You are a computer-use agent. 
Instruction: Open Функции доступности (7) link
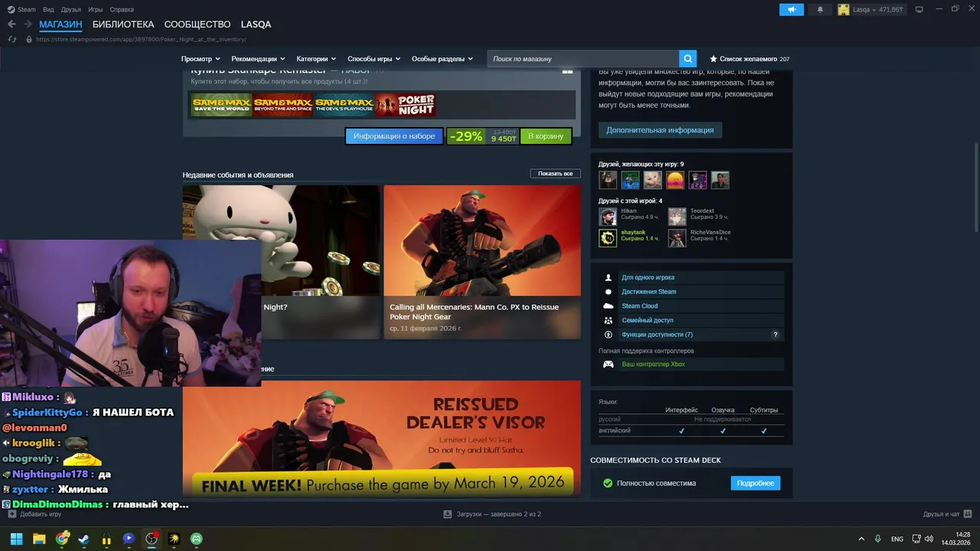tap(657, 334)
